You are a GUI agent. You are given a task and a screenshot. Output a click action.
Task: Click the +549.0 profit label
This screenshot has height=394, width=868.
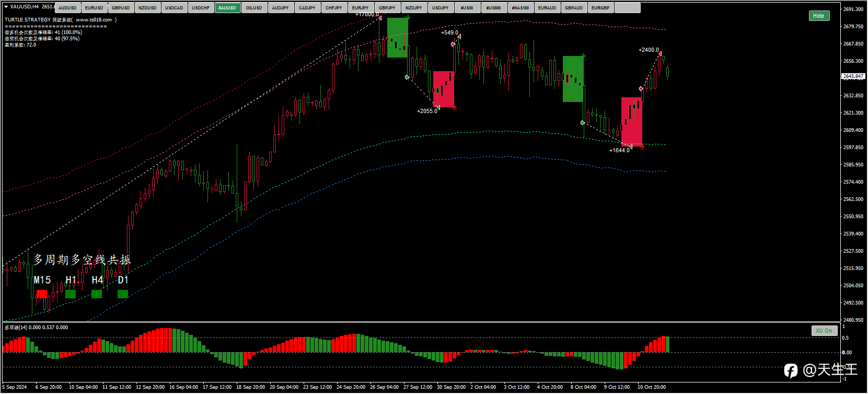449,32
